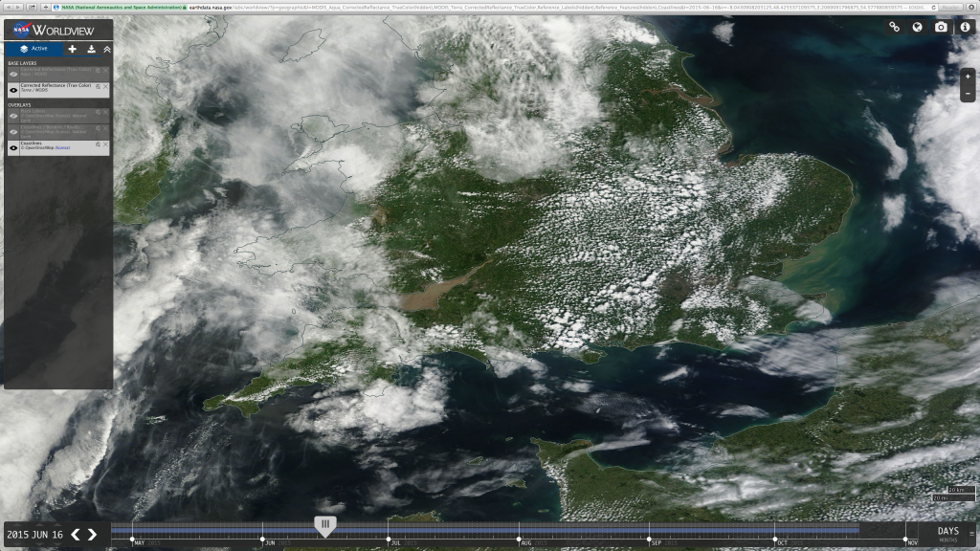Open options for Terra / MODIS layer
This screenshot has width=980, height=551.
point(98,86)
